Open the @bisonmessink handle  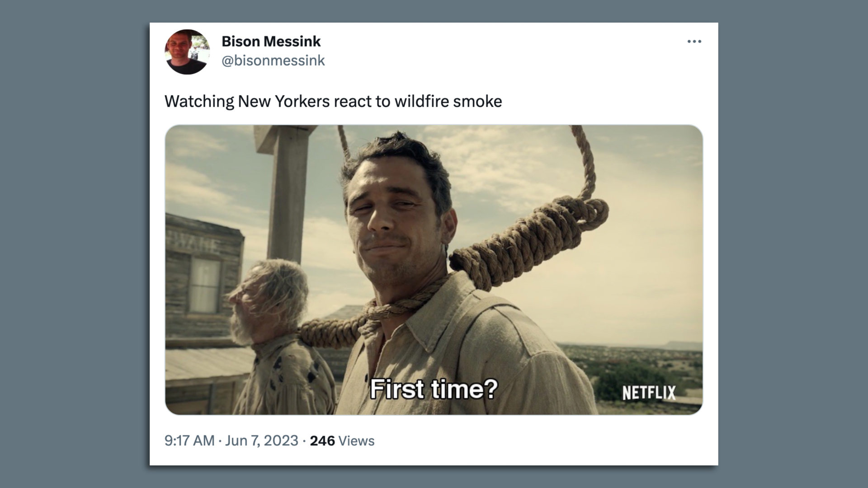tap(273, 60)
